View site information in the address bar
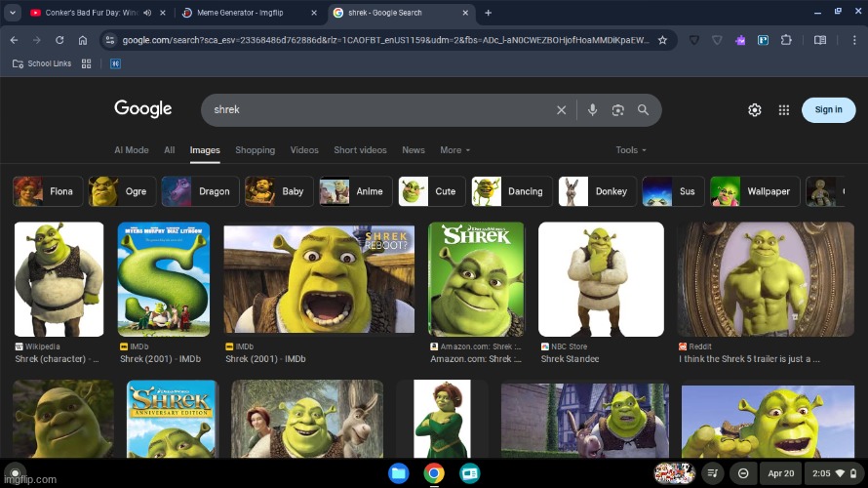868x488 pixels. [110, 40]
